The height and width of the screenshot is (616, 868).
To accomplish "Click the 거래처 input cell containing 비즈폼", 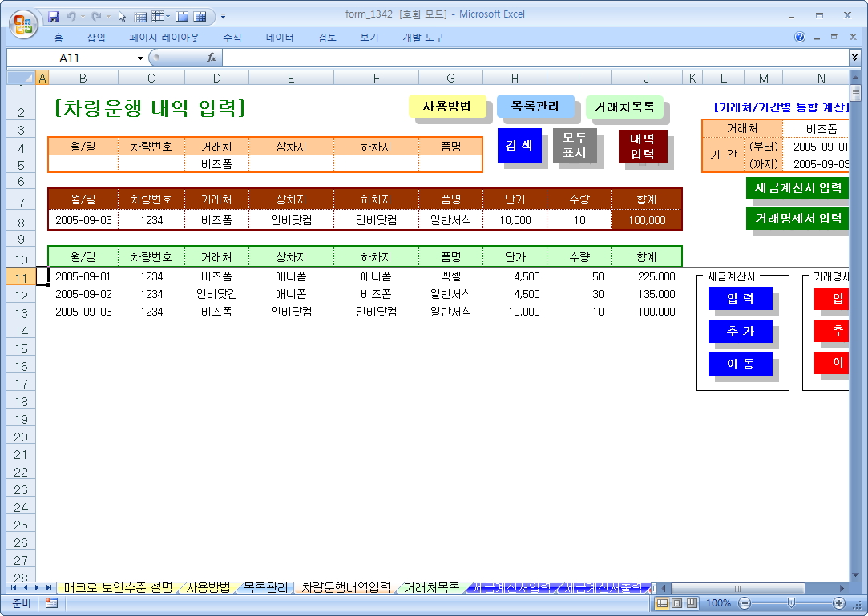I will tap(216, 164).
